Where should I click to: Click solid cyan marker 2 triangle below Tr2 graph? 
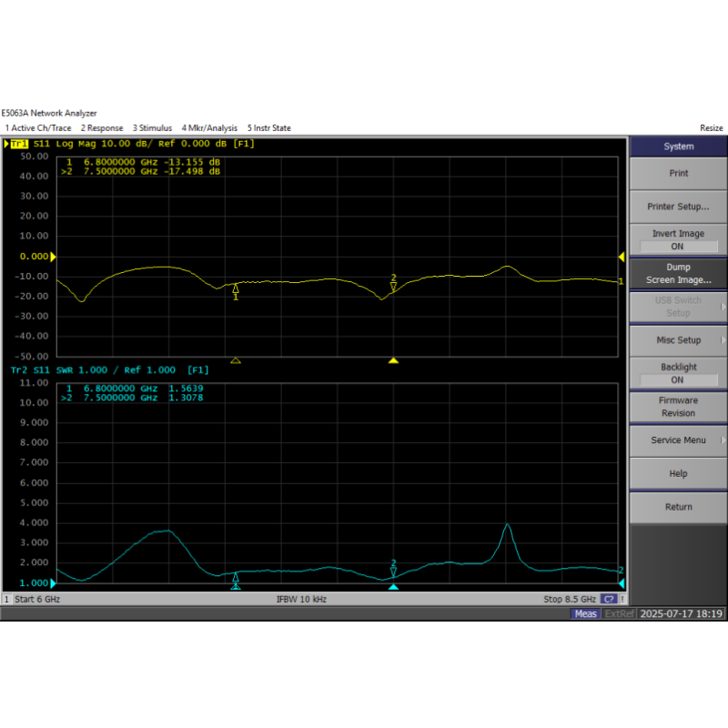click(x=393, y=587)
